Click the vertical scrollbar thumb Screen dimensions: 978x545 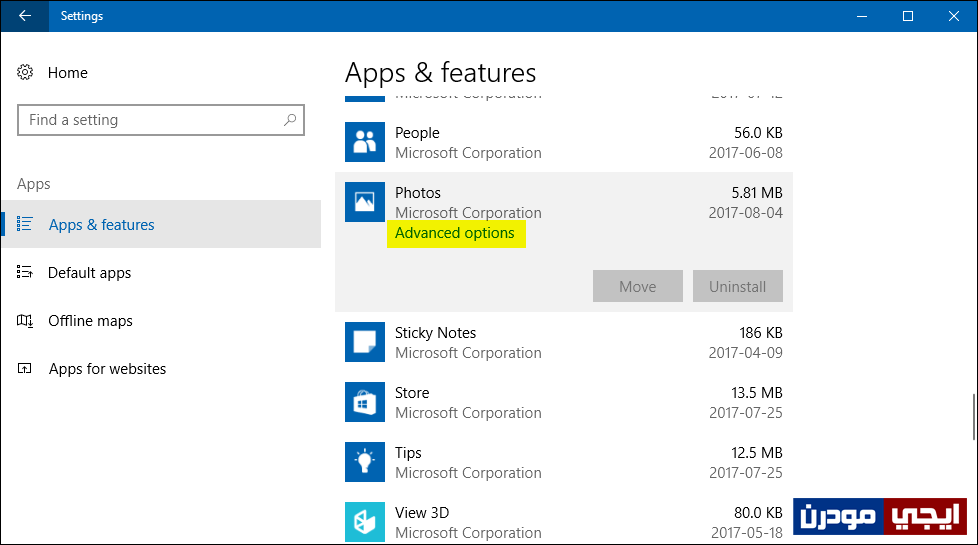coord(974,417)
